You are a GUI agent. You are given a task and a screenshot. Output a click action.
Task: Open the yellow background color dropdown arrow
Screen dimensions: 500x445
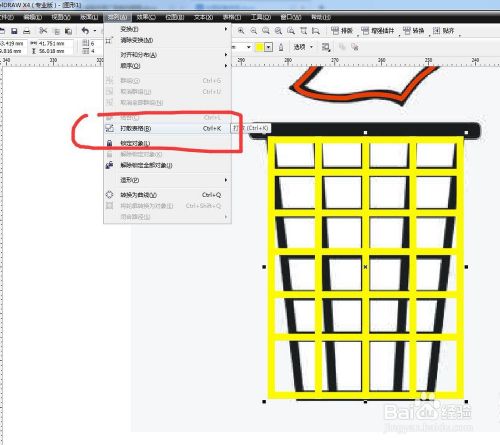click(x=269, y=47)
